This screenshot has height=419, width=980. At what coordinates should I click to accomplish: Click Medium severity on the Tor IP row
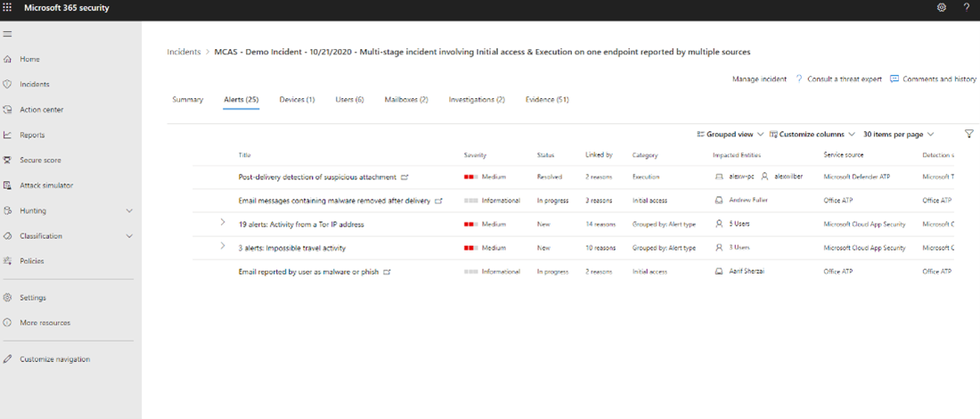[485, 225]
